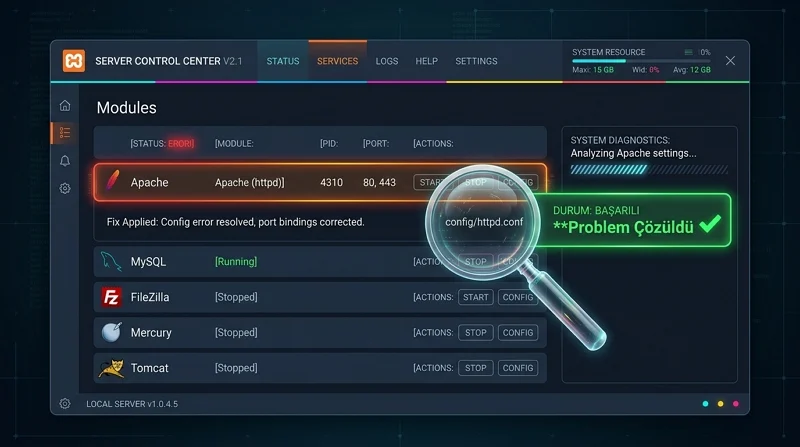
Task: Click the Mercury globe icon
Action: (111, 332)
